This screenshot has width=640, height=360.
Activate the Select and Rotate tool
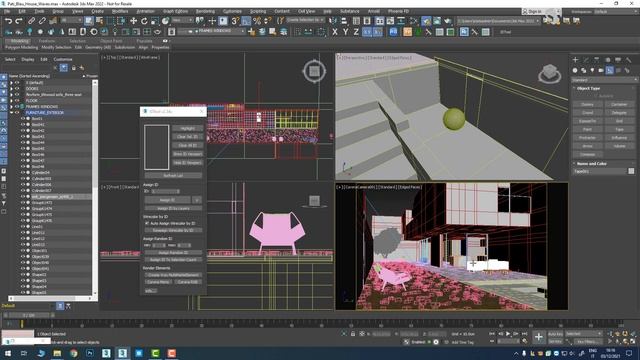pyautogui.click(x=144, y=21)
